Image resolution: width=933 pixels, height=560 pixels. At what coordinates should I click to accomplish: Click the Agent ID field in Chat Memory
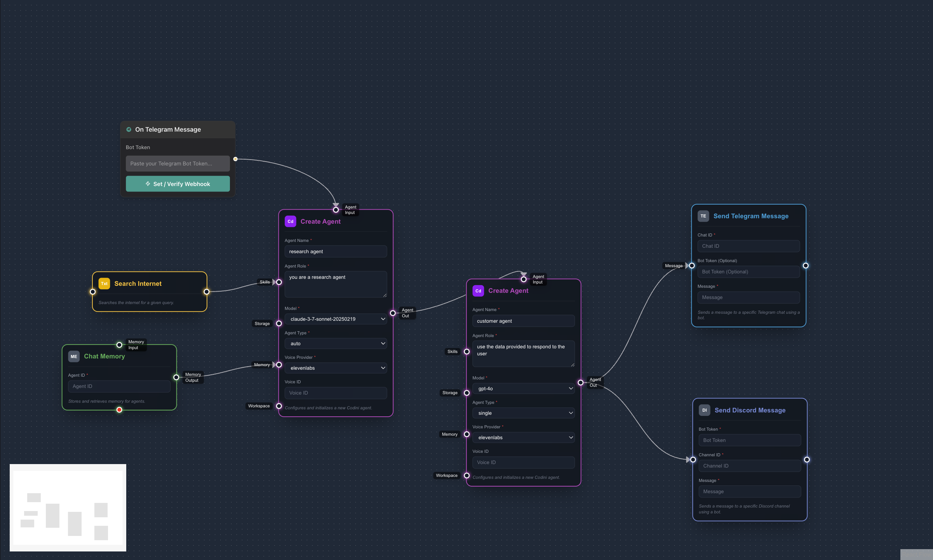(x=119, y=386)
